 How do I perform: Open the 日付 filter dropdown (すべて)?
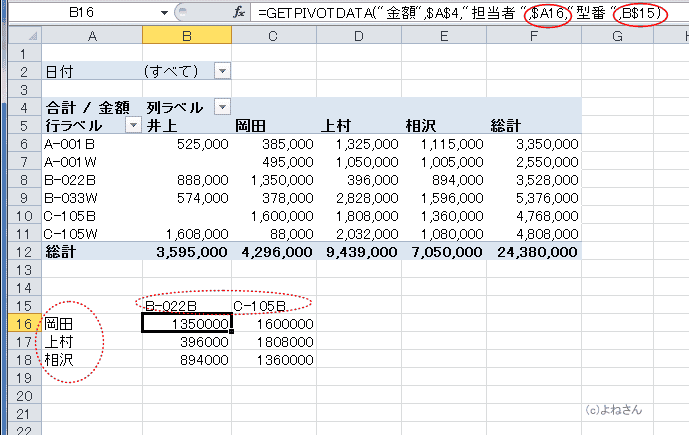point(222,71)
